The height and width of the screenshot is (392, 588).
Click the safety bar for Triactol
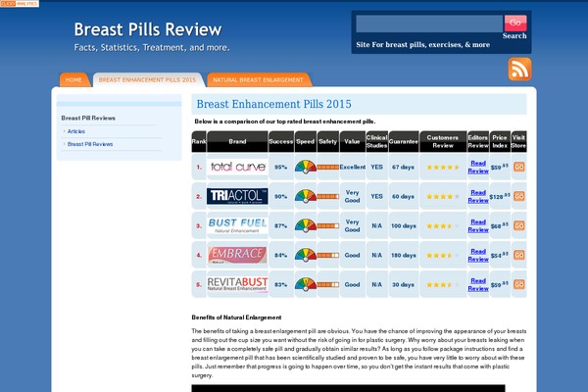pyautogui.click(x=328, y=196)
